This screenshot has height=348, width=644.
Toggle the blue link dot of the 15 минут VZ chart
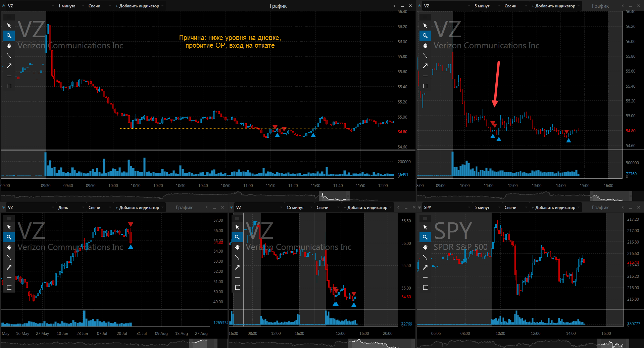(232, 208)
